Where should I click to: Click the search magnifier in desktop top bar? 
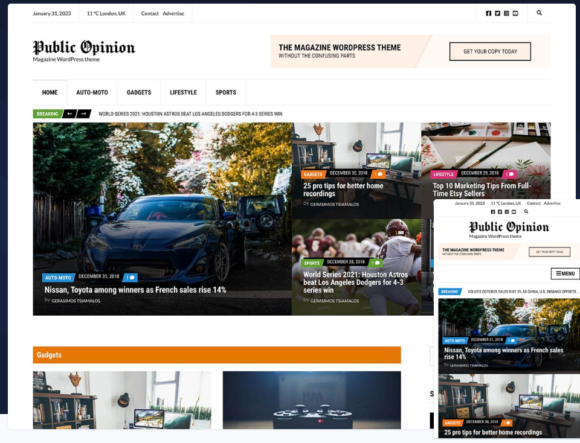coord(539,13)
